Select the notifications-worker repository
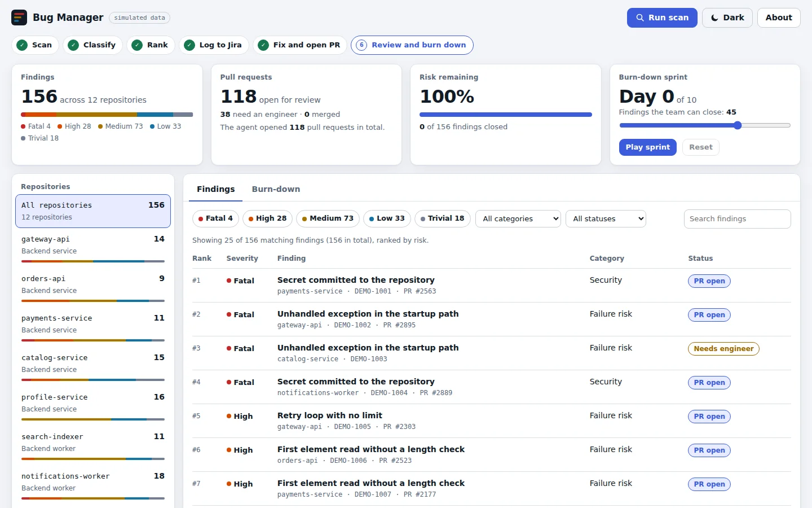This screenshot has height=508, width=812. pyautogui.click(x=93, y=485)
